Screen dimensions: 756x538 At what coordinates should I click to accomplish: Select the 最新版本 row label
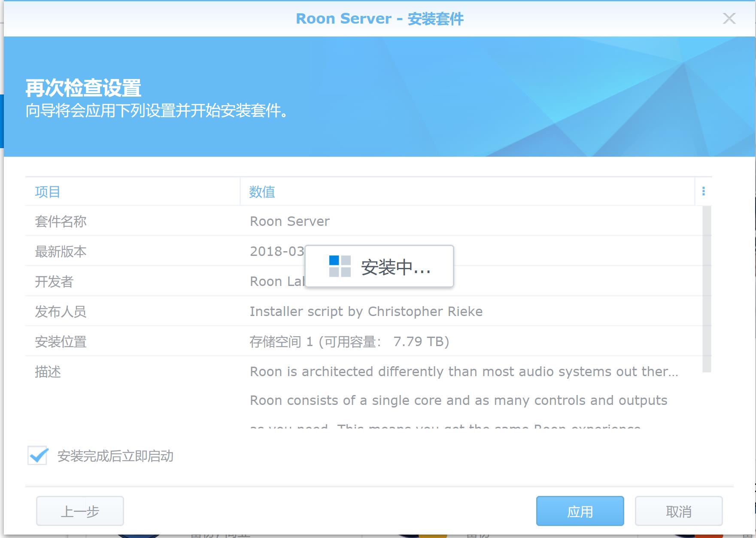click(x=61, y=251)
